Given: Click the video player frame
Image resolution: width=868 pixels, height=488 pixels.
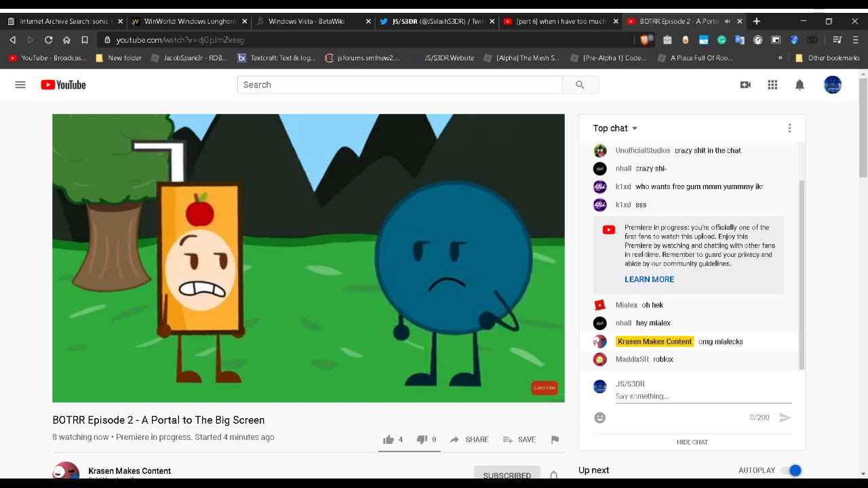Looking at the screenshot, I should pos(309,258).
